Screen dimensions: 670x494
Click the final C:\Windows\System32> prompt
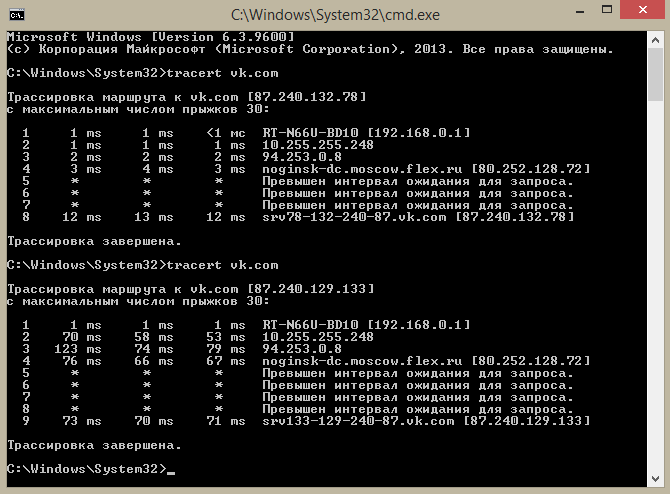87,469
